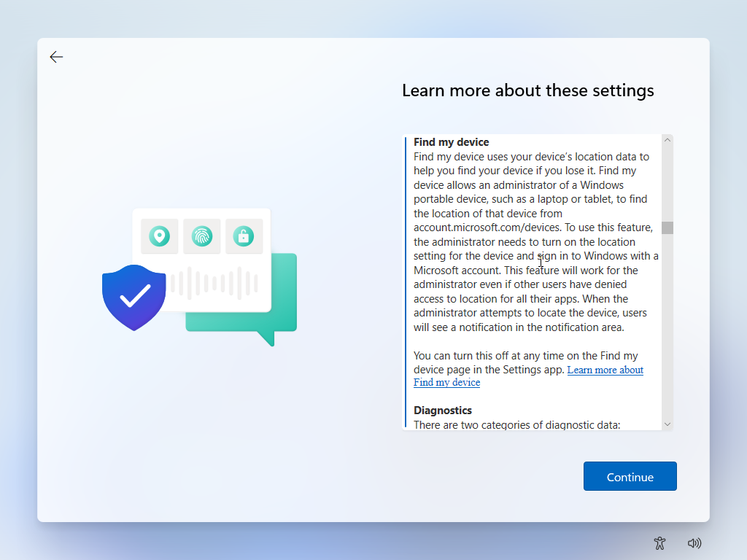Screen dimensions: 747x560
Task: Click the fingerprint icon tile
Action: coord(201,236)
